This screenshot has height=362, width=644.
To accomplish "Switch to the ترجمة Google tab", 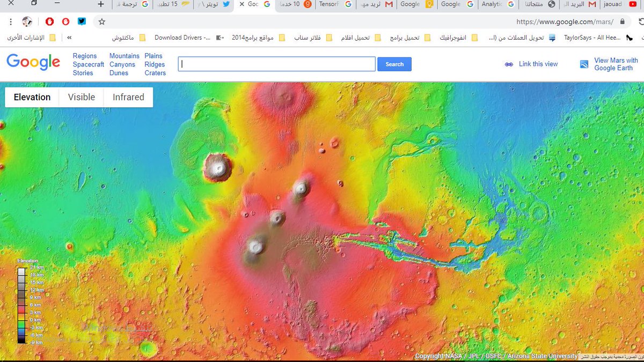I will [131, 4].
